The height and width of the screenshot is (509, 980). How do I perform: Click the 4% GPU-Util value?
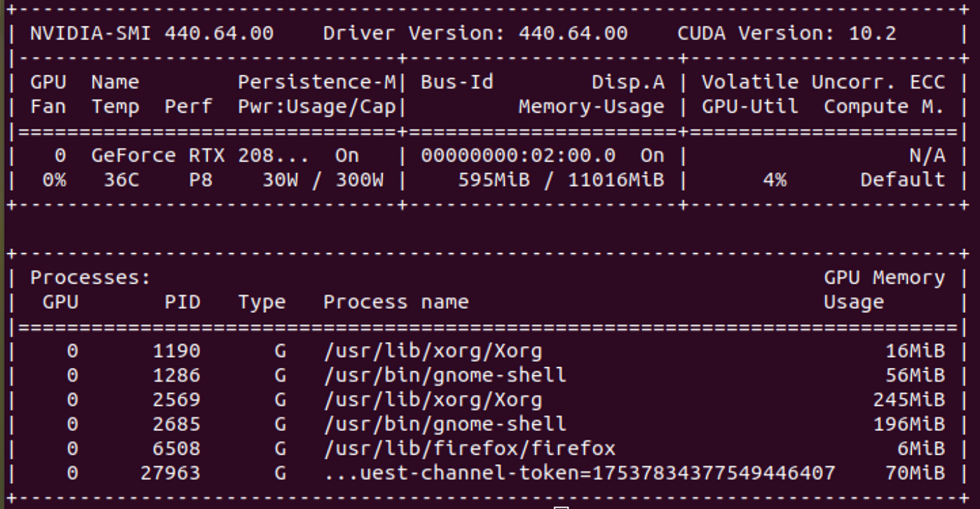point(774,180)
